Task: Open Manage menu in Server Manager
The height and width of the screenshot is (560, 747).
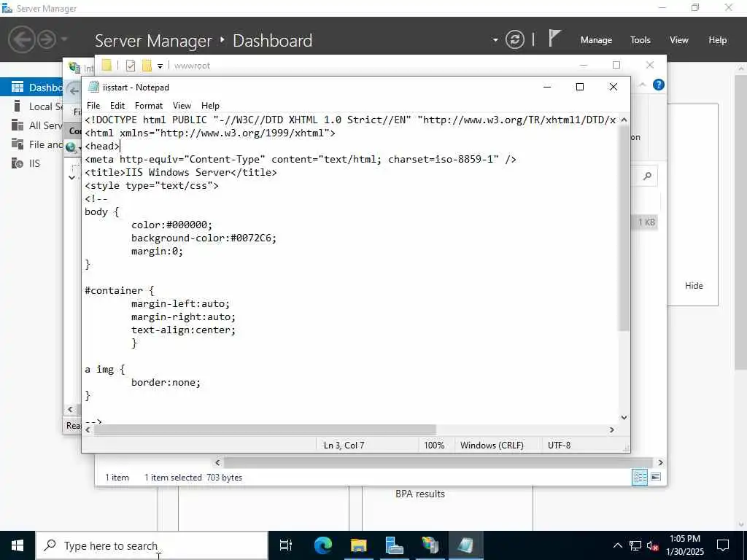Action: 596,40
